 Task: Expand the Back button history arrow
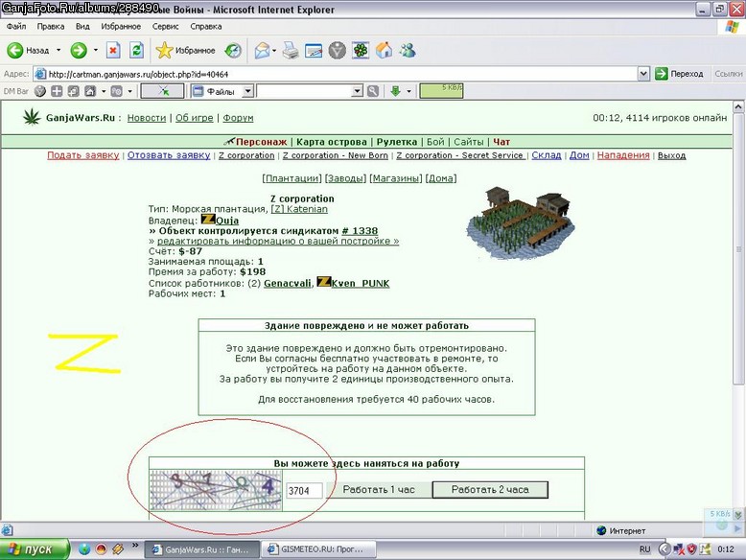pos(58,50)
